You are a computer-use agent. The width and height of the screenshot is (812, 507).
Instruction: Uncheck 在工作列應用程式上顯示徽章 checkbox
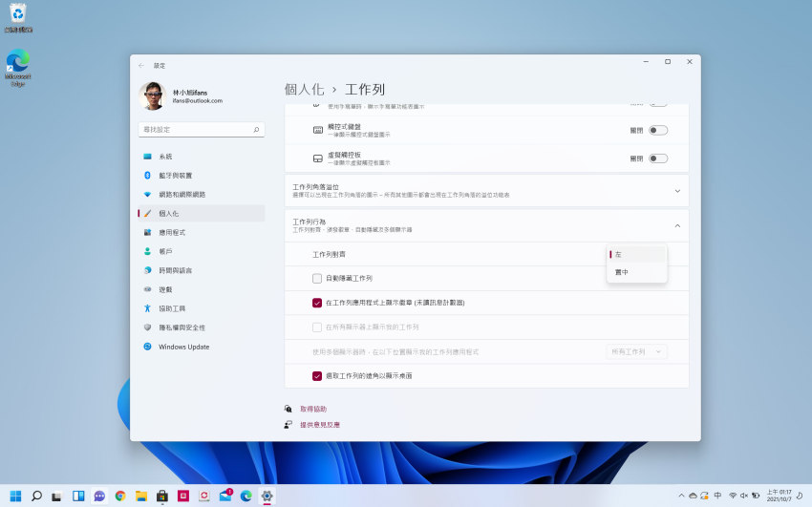[317, 303]
